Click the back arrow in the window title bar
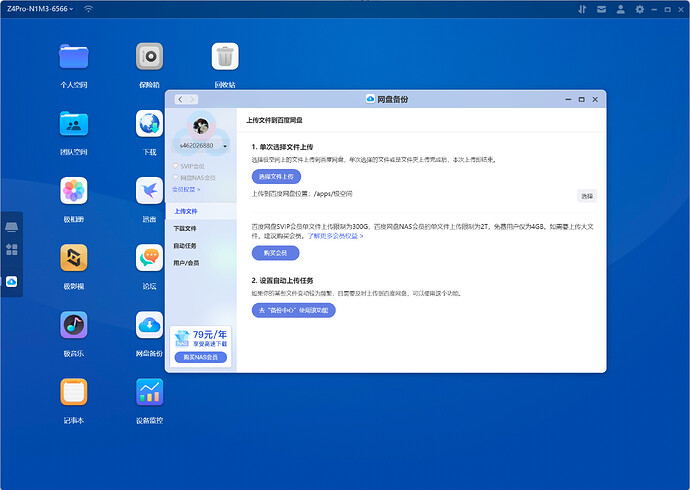The image size is (690, 490). click(x=180, y=100)
